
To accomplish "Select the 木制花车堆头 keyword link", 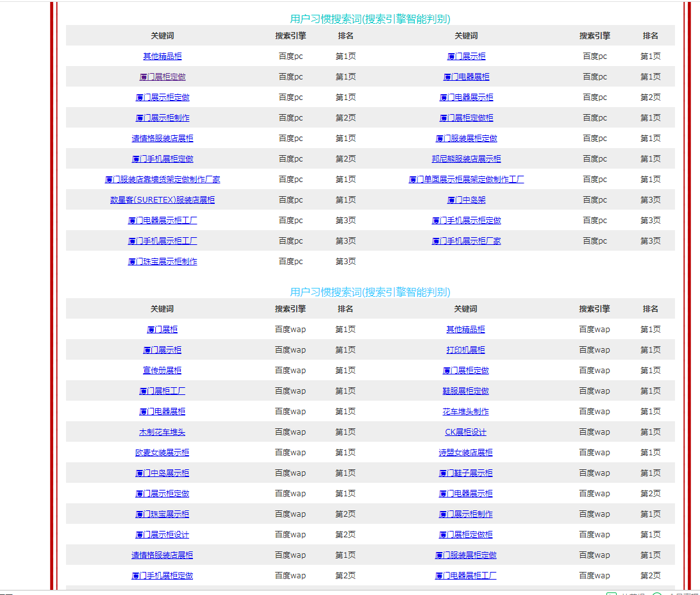I will (x=162, y=432).
